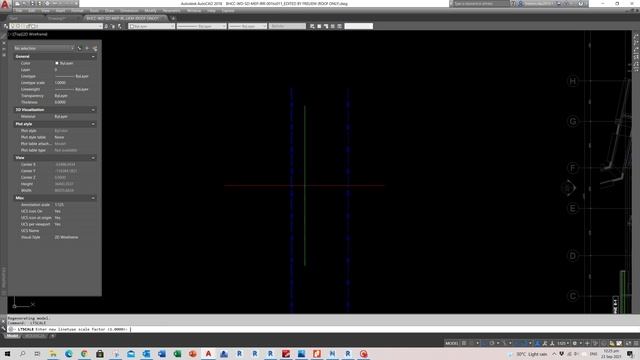640x360 pixels.
Task: Click Annotation scale value 1:125 in Properties
Action: pos(60,205)
